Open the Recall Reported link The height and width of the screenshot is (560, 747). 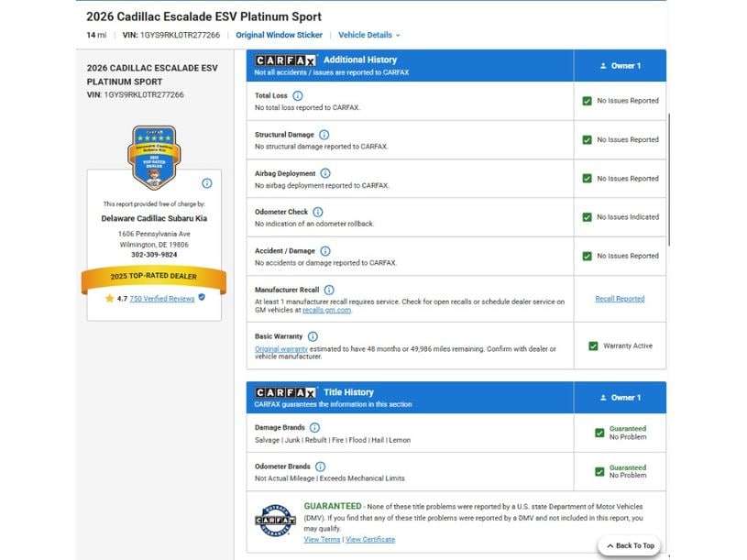620,299
